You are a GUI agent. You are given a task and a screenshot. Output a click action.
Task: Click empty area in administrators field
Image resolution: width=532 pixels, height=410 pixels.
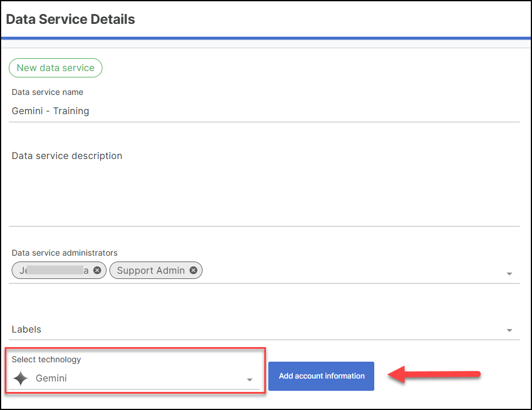coord(349,271)
